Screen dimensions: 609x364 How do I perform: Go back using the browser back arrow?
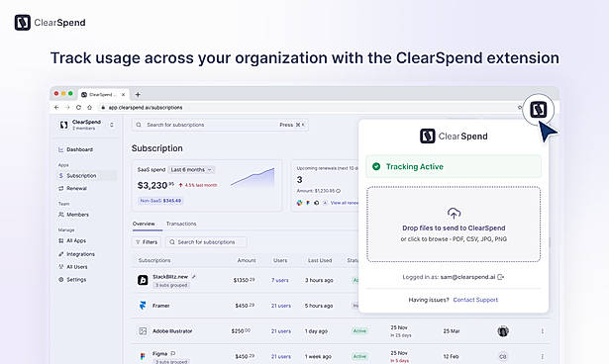click(56, 108)
